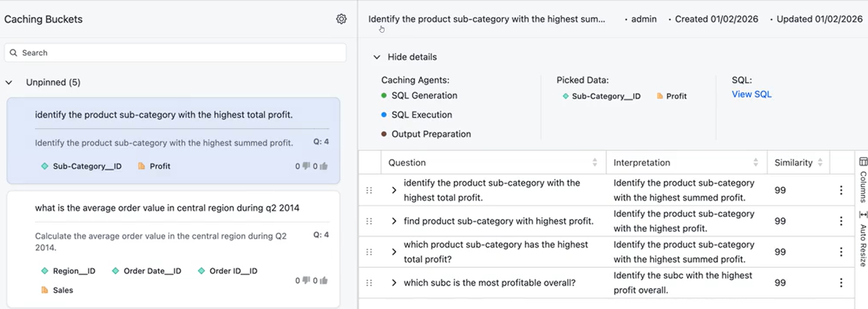The image size is (868, 309).
Task: Click the Search input field
Action: [x=175, y=53]
